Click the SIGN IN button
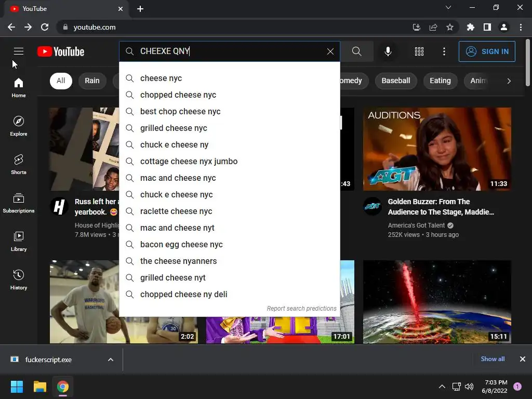 tap(487, 51)
